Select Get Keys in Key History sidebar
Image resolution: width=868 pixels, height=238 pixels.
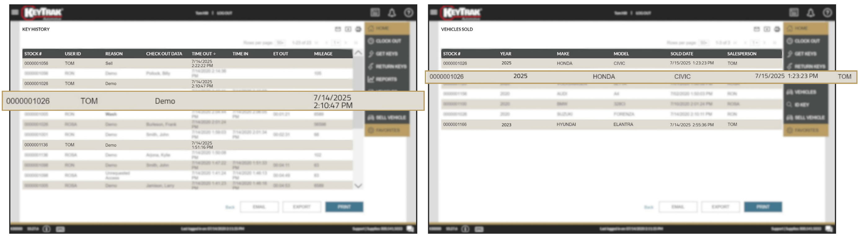(387, 54)
